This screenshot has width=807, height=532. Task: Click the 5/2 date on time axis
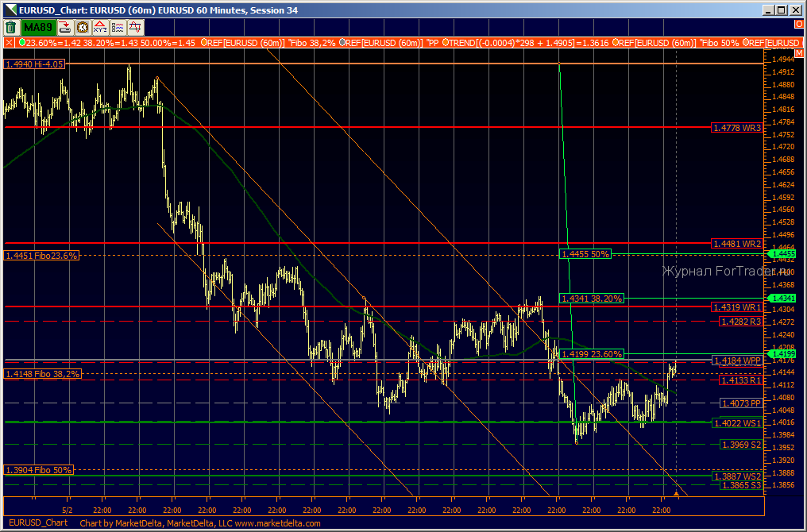[67, 511]
